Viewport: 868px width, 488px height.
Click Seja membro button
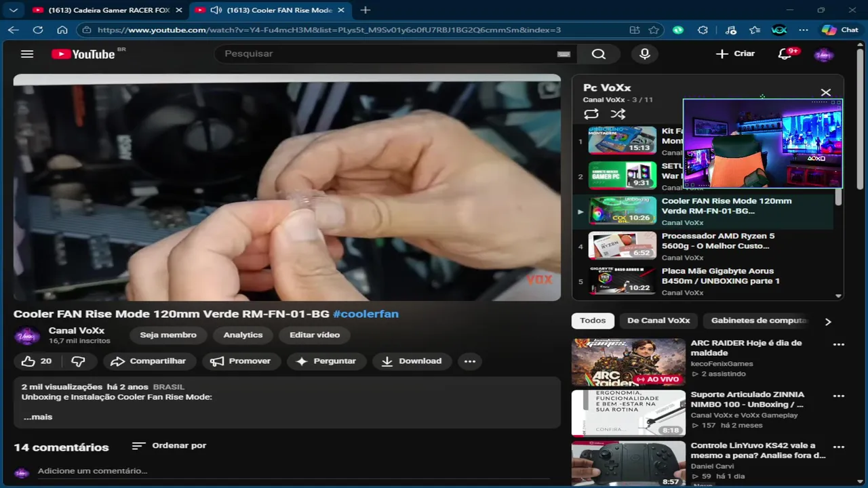point(168,335)
